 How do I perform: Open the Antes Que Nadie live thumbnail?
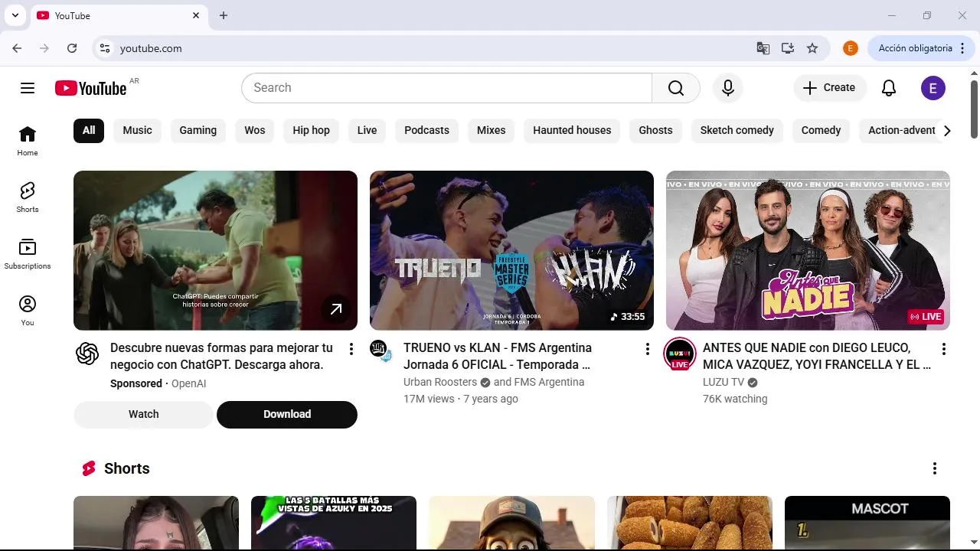click(x=808, y=250)
